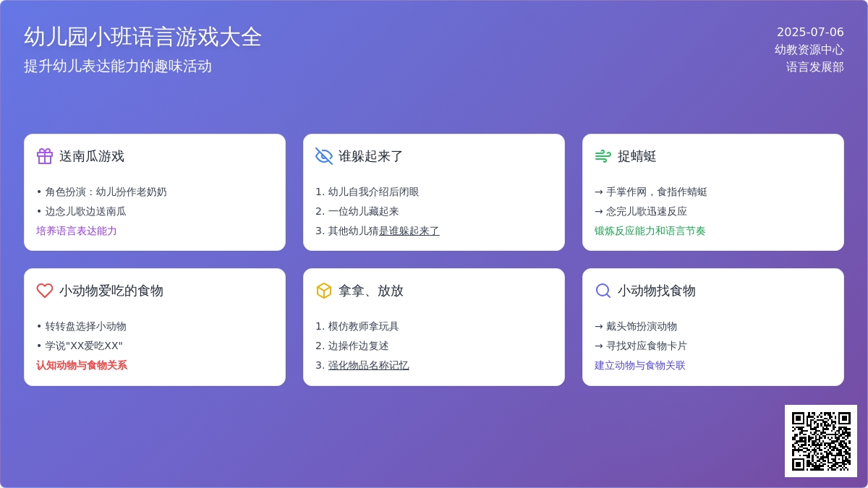
Task: Click the gift icon beside 送南瓜游戏
Action: point(45,156)
